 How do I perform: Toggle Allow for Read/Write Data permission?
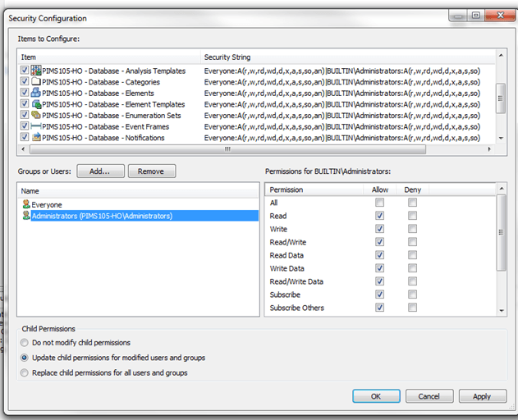coord(379,281)
